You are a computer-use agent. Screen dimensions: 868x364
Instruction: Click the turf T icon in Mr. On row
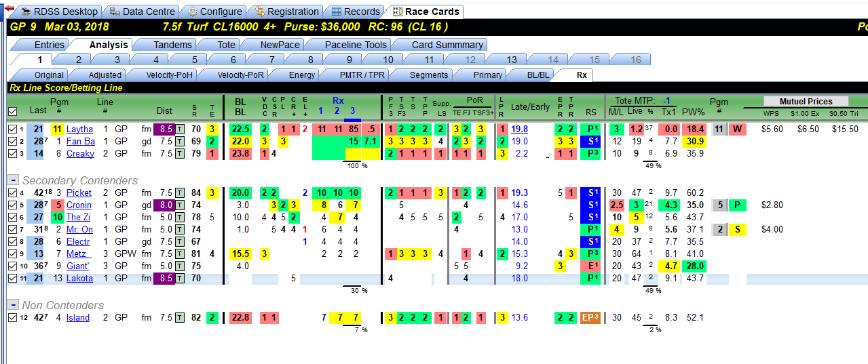180,229
